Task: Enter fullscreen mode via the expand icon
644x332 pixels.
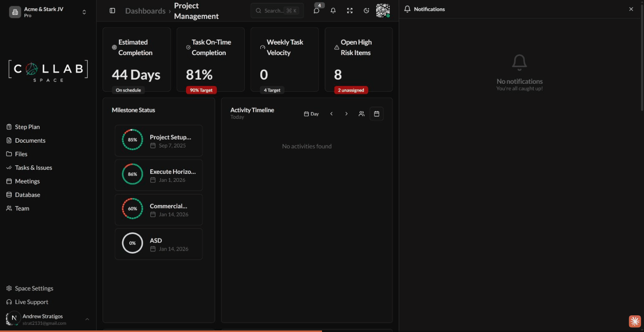Action: pyautogui.click(x=350, y=10)
